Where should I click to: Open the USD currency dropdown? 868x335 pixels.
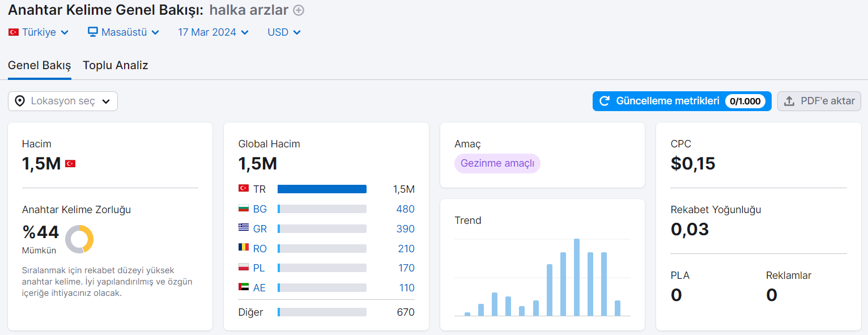coord(284,32)
